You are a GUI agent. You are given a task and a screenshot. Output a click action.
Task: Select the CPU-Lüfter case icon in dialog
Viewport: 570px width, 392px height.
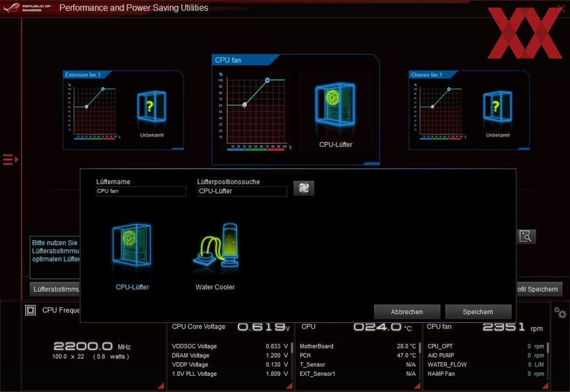click(132, 244)
